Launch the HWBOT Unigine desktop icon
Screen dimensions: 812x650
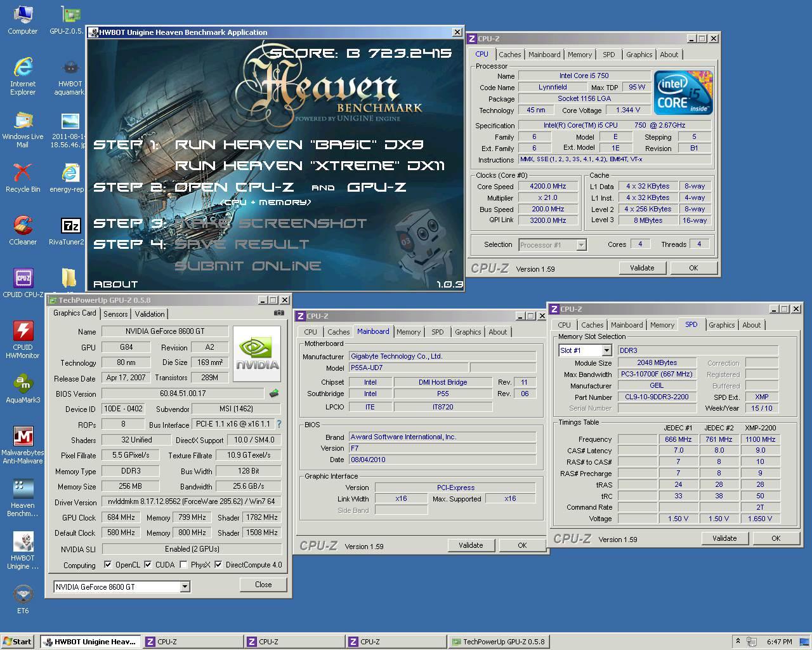tap(23, 550)
